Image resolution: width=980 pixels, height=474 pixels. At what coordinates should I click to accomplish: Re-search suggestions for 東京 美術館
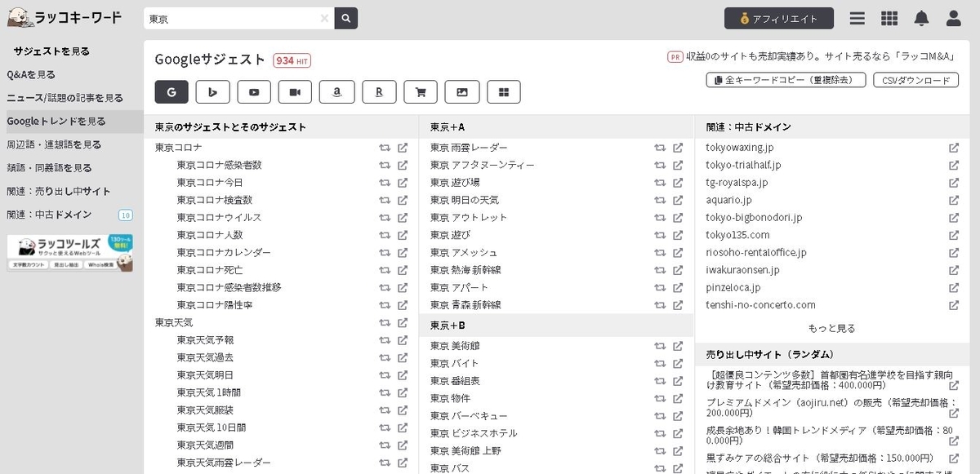coord(660,346)
